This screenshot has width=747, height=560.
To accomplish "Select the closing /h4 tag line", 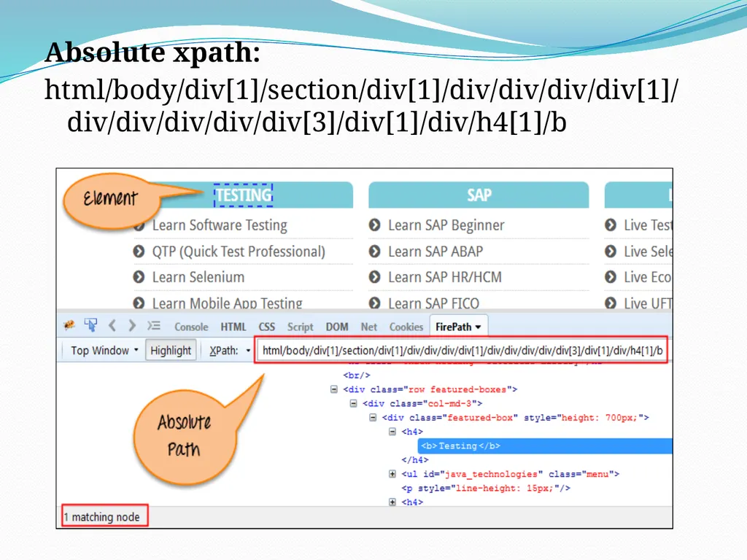I will coord(415,460).
